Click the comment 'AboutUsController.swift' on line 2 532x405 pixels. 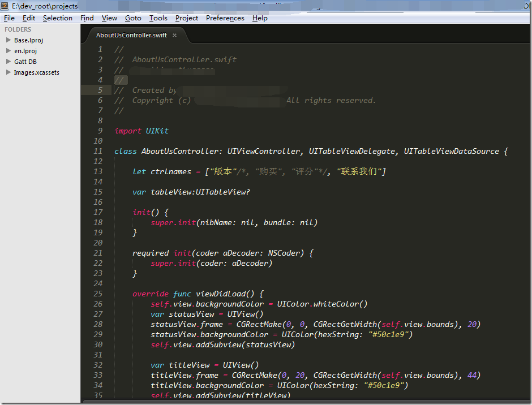click(x=185, y=60)
